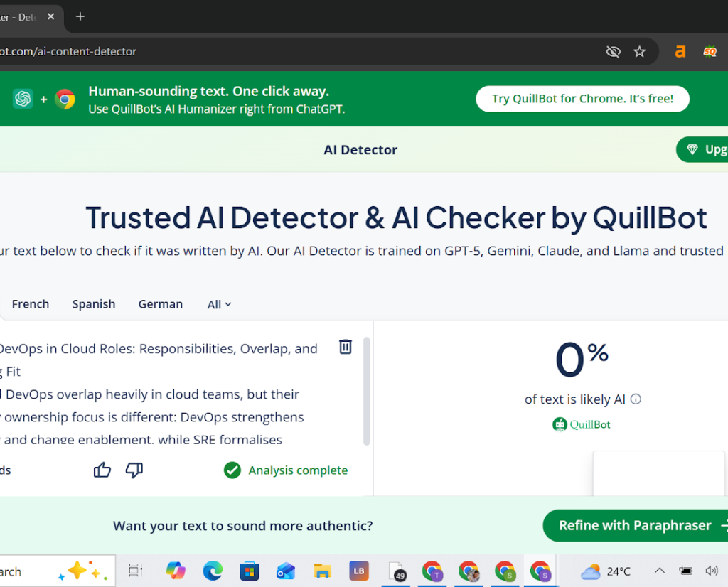This screenshot has width=728, height=587.
Task: Click the 'Analysis complete' status text
Action: pos(298,470)
